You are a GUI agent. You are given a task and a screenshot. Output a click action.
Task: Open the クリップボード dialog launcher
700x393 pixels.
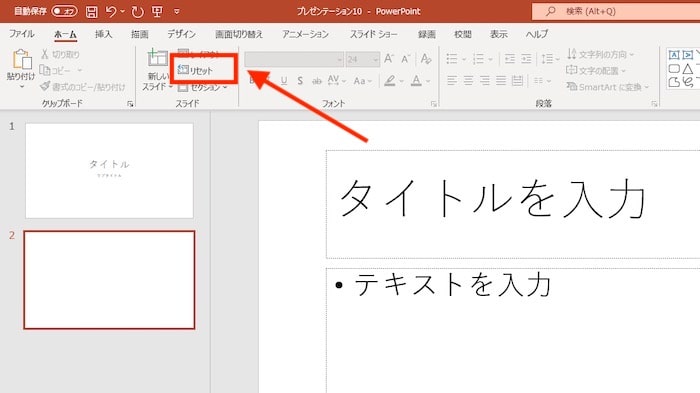(x=130, y=104)
